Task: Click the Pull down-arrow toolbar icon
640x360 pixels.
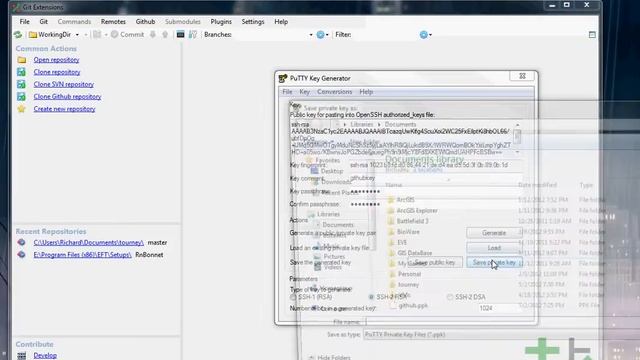Action: click(153, 35)
